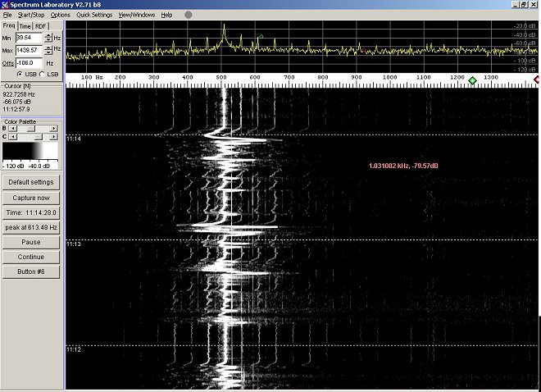Increase Max frequency with up spinner arrow
Viewport: 541px width, 392px height.
48,48
